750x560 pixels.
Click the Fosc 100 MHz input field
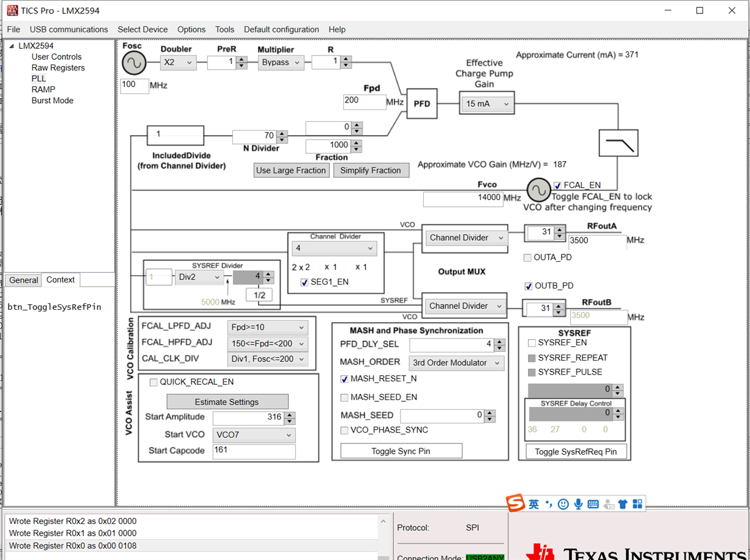[x=135, y=85]
